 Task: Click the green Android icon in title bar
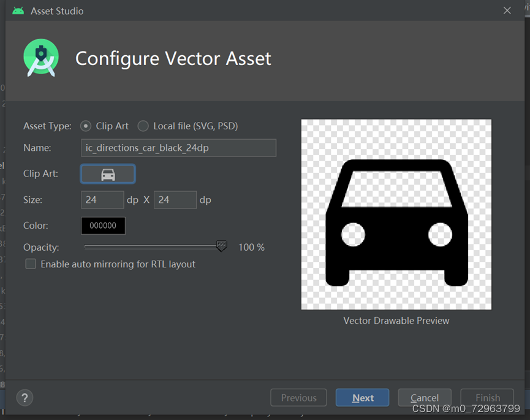point(18,11)
